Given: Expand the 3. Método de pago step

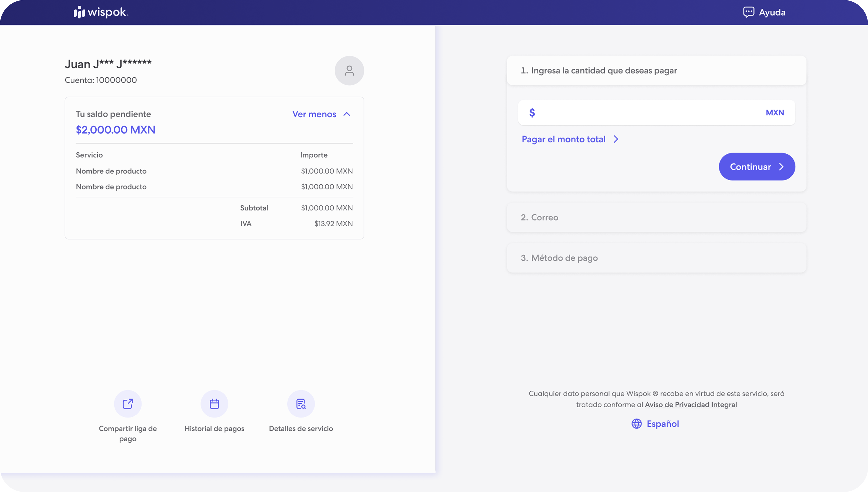Looking at the screenshot, I should point(656,258).
